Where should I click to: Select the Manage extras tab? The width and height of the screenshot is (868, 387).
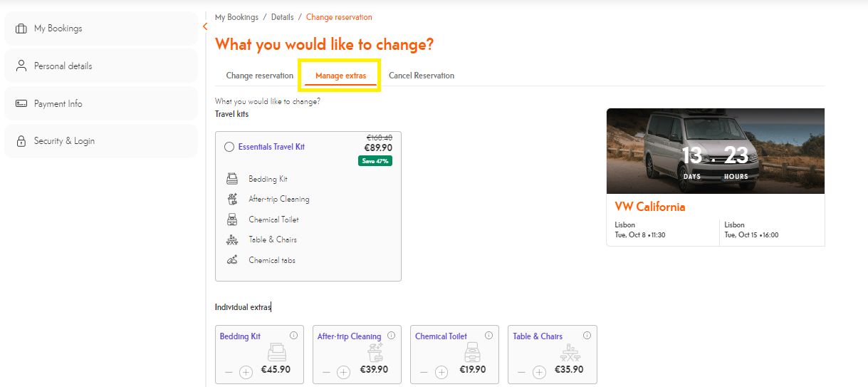click(x=340, y=76)
